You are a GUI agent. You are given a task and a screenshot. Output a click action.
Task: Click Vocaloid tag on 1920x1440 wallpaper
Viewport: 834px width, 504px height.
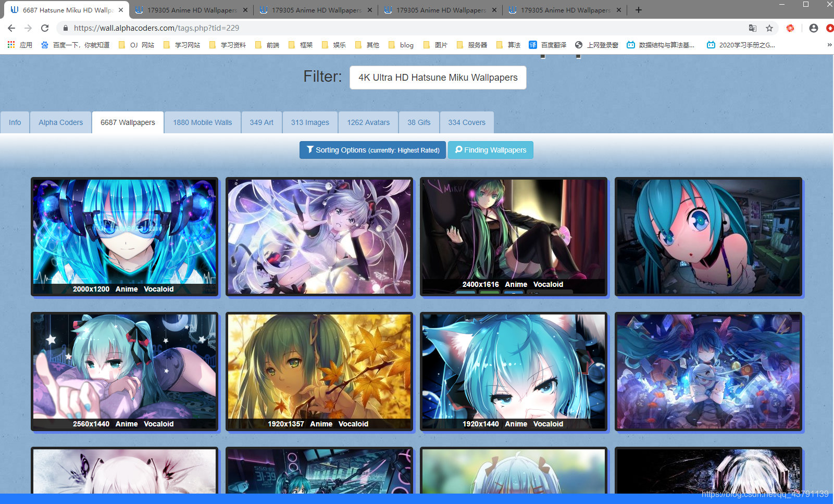tap(548, 424)
